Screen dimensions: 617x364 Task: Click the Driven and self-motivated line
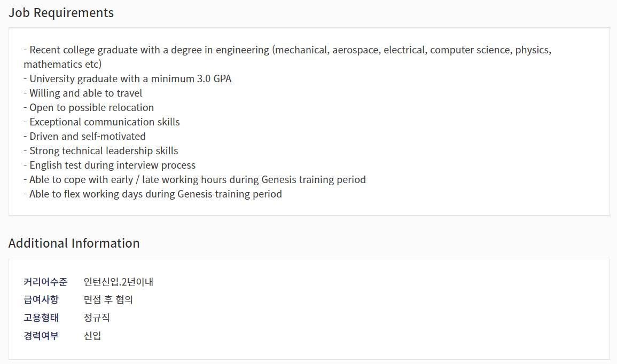(84, 137)
